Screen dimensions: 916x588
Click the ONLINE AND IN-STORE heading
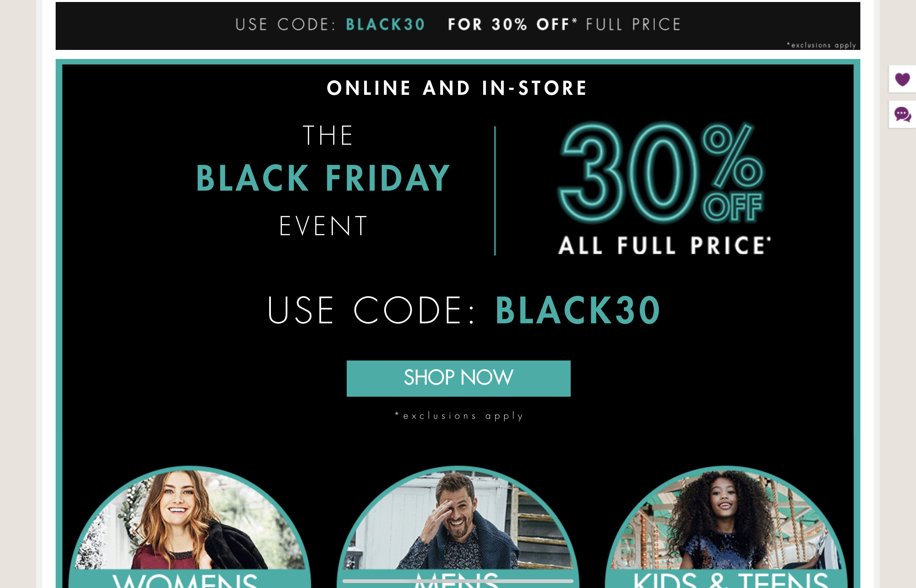(457, 88)
